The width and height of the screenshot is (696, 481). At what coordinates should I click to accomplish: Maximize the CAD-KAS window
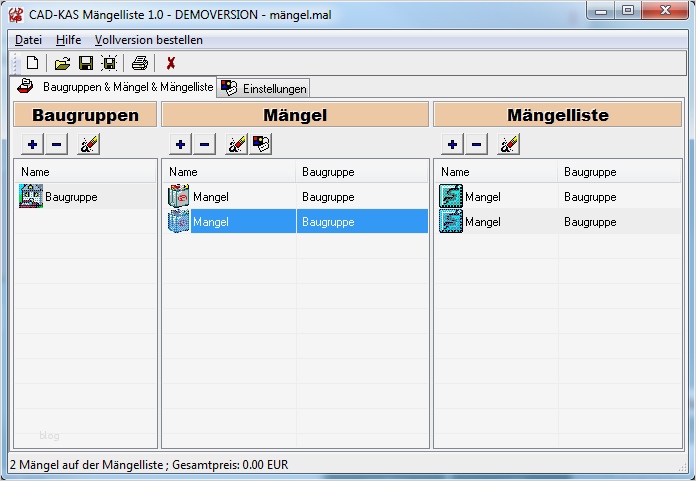(628, 11)
